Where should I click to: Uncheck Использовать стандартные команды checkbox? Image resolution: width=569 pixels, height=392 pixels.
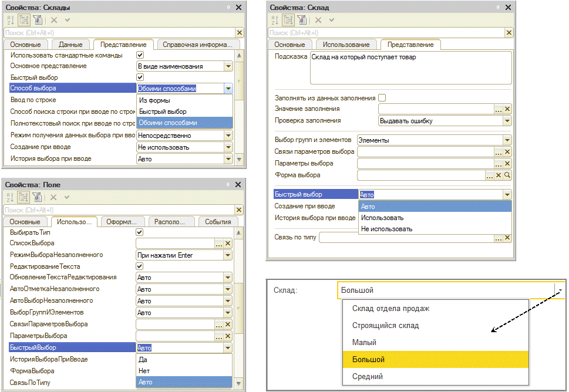coord(140,55)
